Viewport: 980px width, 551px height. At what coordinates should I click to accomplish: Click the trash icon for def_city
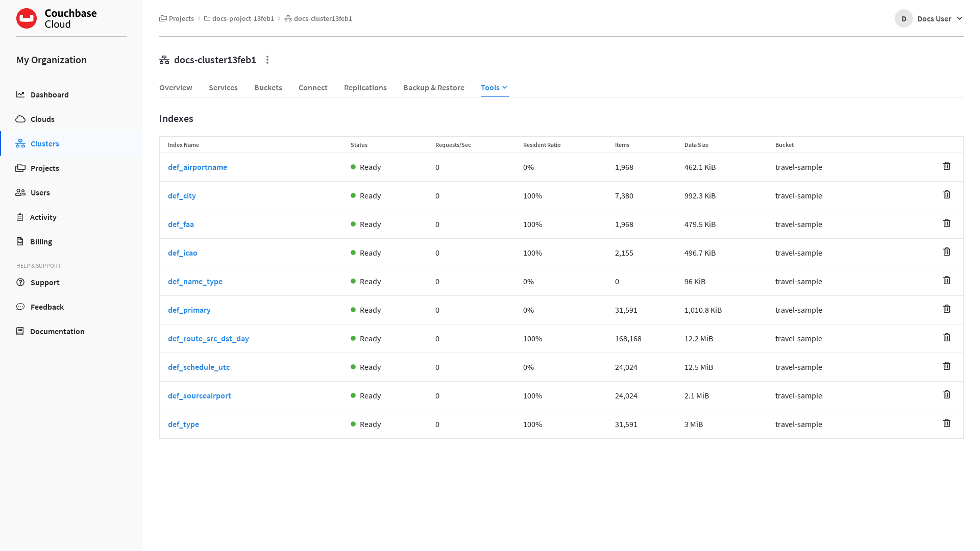(x=947, y=194)
